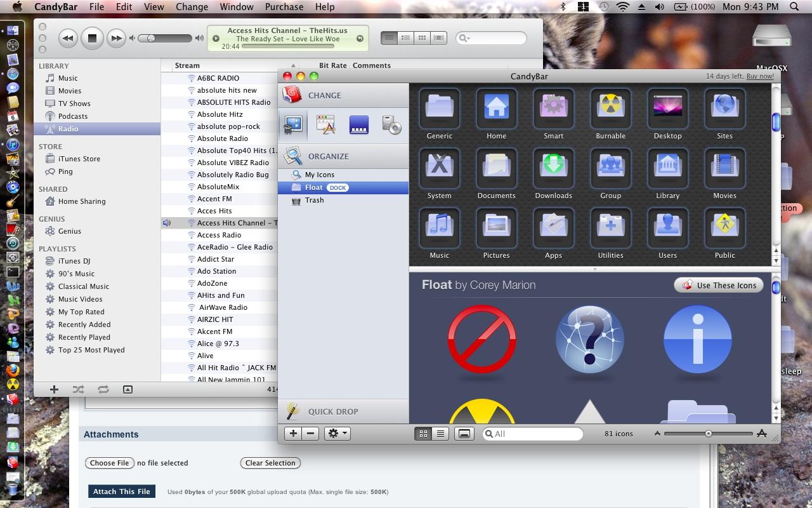Image resolution: width=812 pixels, height=508 pixels.
Task: Switch CandyBar to list view
Action: coord(440,434)
